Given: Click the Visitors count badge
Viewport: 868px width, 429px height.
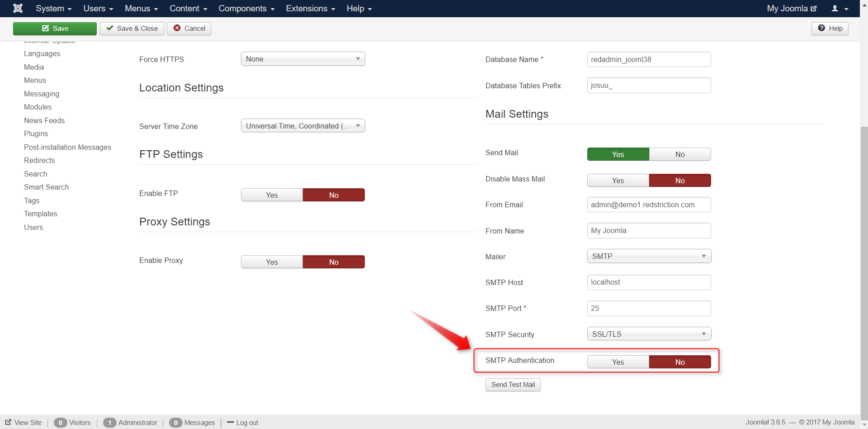Looking at the screenshot, I should (x=60, y=423).
